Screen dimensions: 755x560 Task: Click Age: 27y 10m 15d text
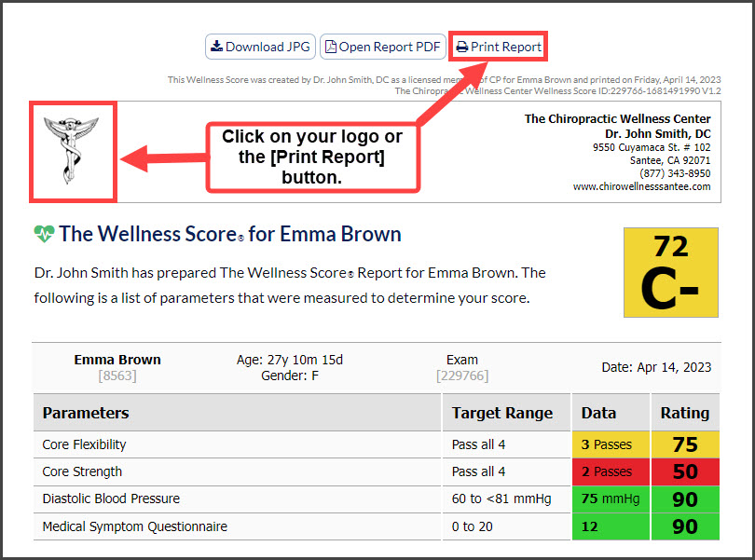tap(289, 360)
